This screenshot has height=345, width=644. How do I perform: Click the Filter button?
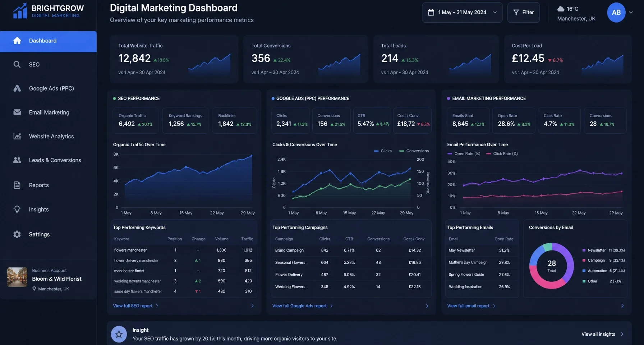[523, 13]
